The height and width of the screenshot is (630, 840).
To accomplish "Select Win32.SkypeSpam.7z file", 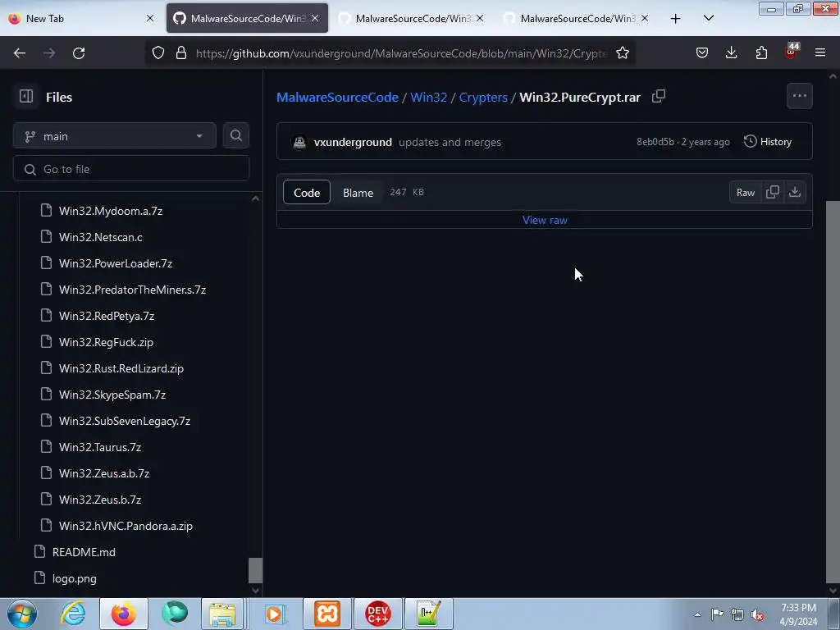I will (112, 395).
